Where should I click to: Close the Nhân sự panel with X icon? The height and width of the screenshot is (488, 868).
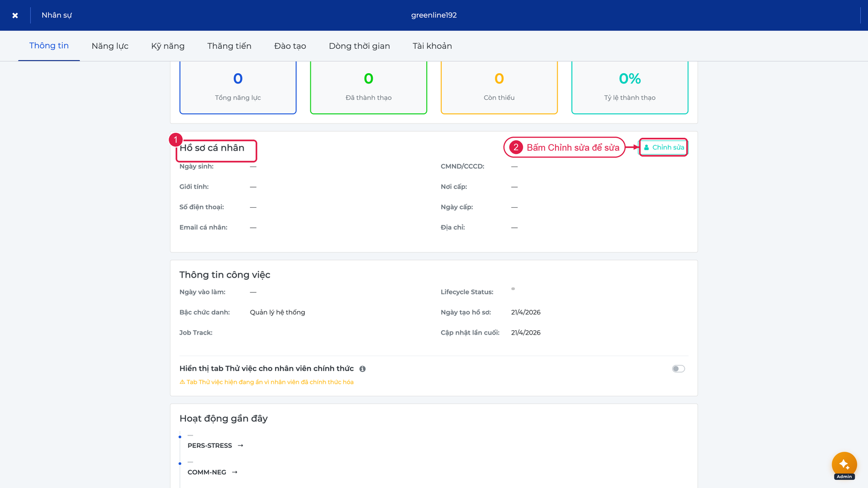(x=15, y=15)
